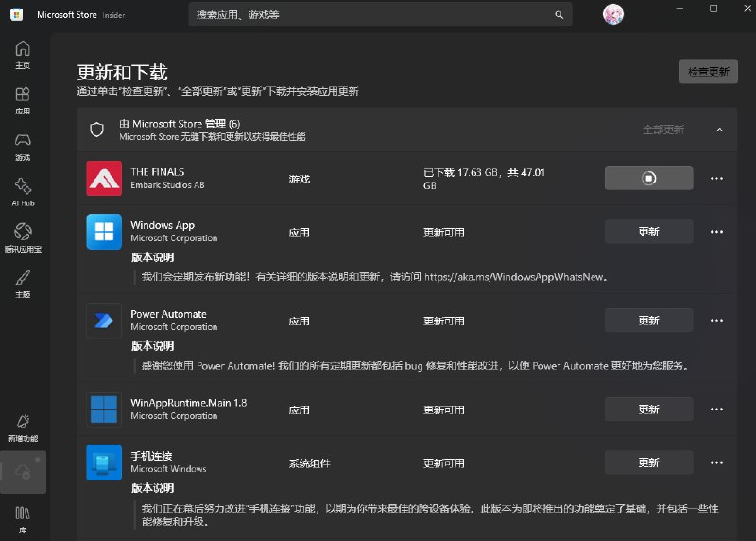Click 检查更新 check for updates button

708,72
